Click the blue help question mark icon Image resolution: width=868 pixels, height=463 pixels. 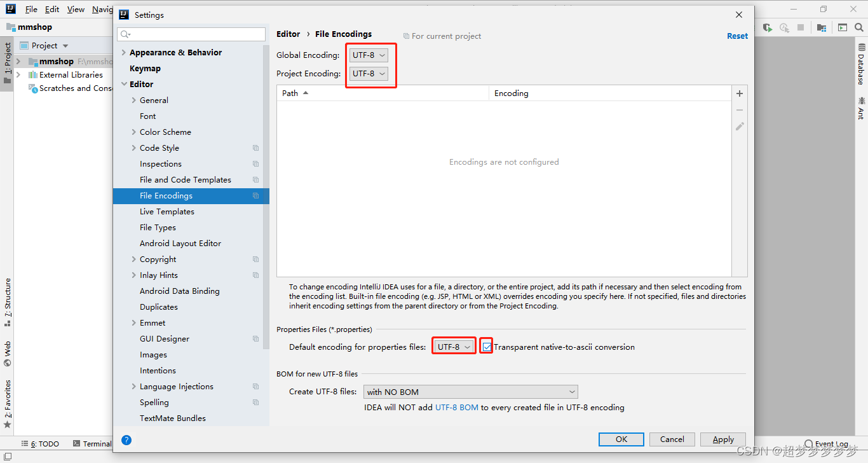click(126, 439)
